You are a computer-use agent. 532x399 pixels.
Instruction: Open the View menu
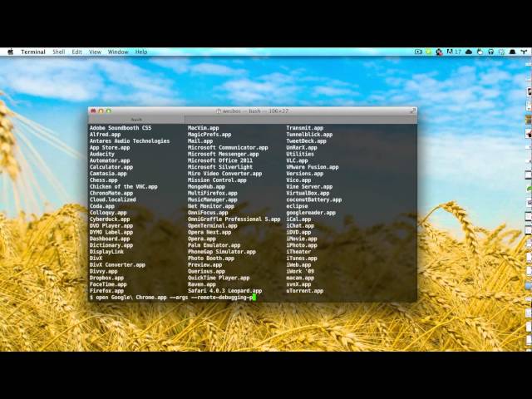click(x=95, y=52)
